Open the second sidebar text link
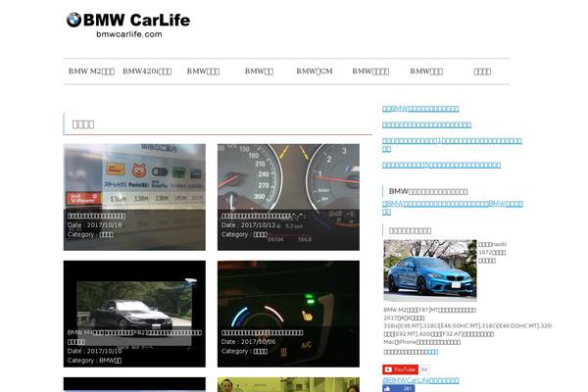588x392 pixels. pos(426,124)
